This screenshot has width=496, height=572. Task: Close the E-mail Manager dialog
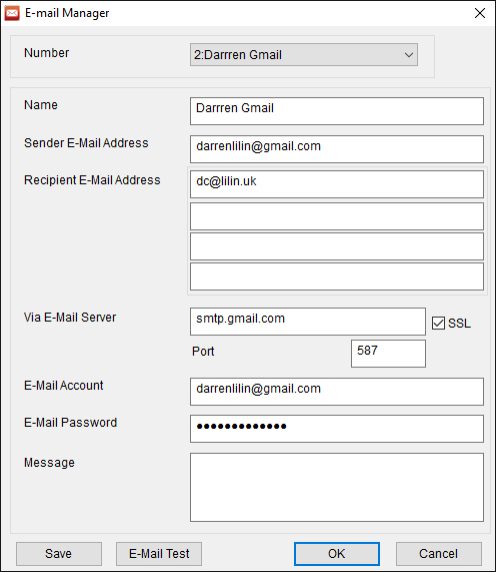click(x=480, y=13)
